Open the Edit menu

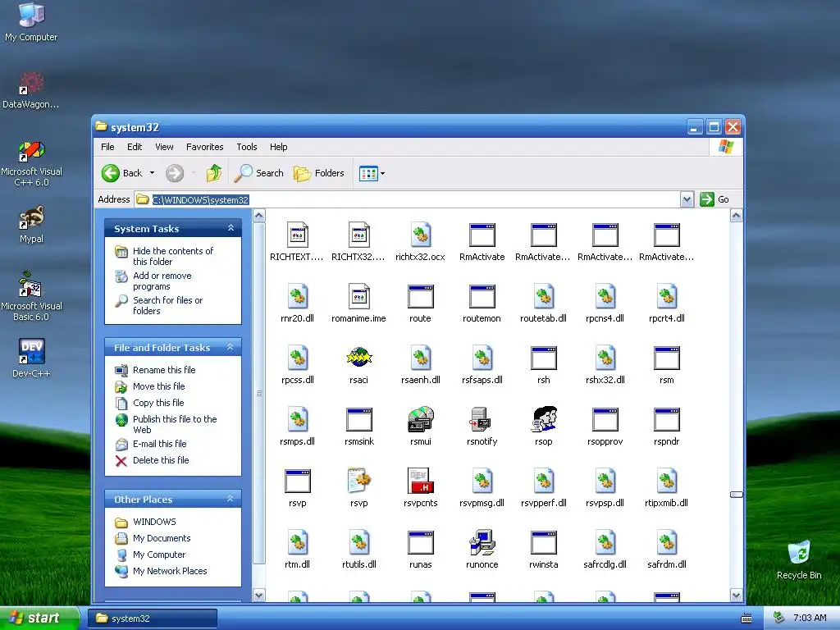[135, 147]
